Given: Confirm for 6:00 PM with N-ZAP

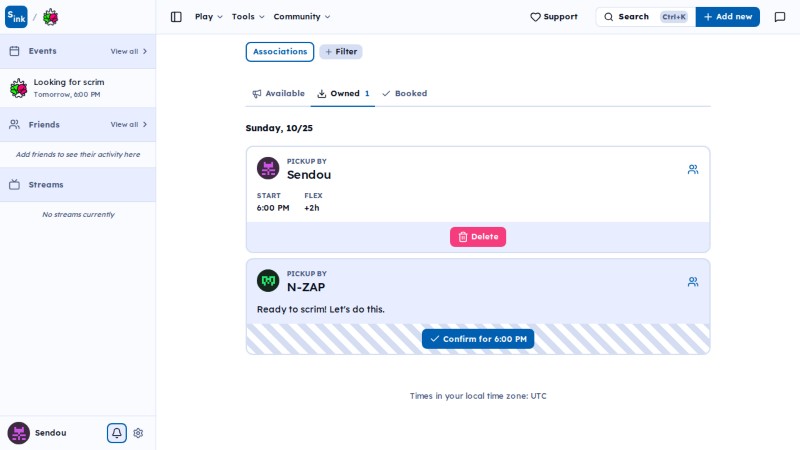Looking at the screenshot, I should 478,339.
